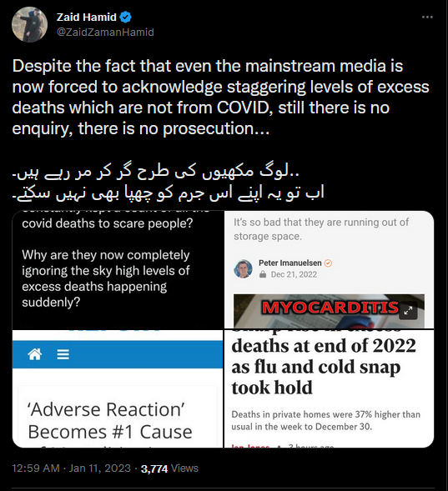Expand the Myocarditis image to fullscreen
448x491 pixels.
408,311
